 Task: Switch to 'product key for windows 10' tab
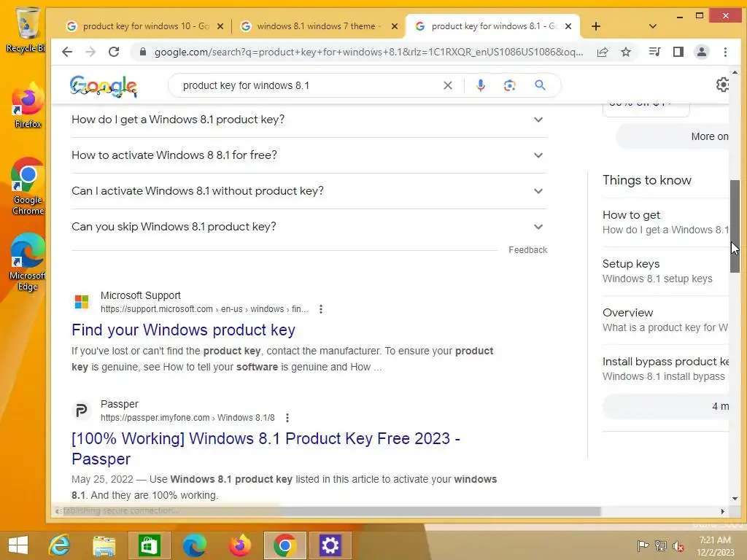[145, 26]
